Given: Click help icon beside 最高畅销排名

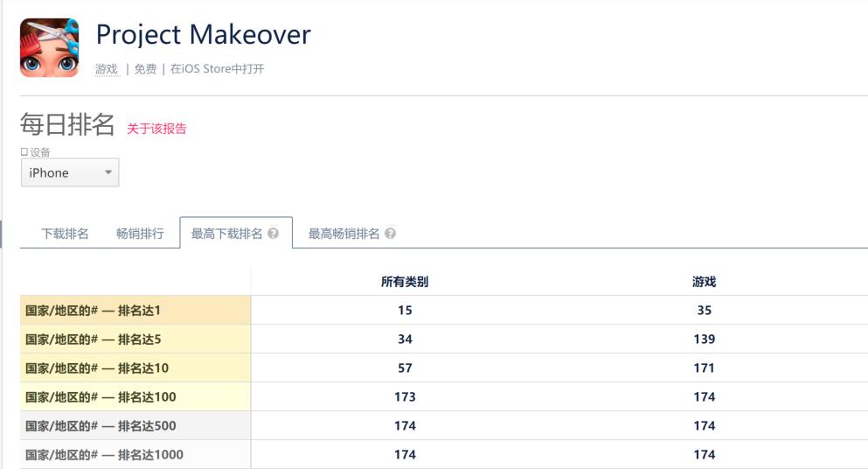Looking at the screenshot, I should pyautogui.click(x=391, y=234).
